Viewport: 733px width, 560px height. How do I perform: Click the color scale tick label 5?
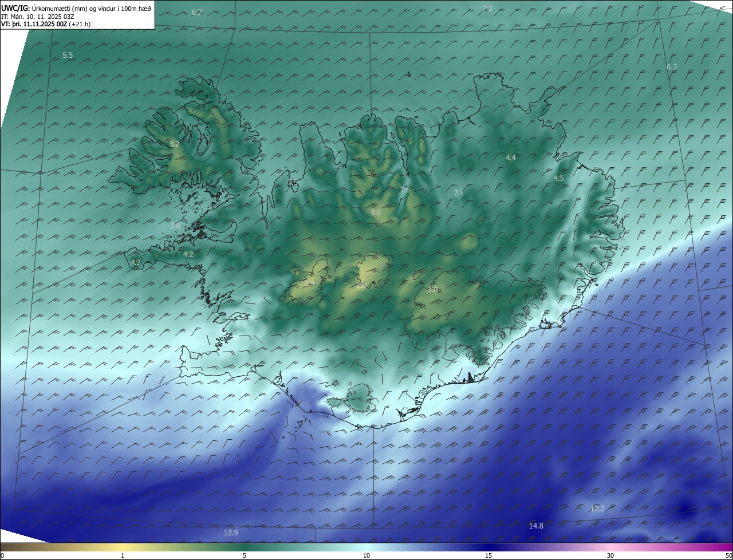tap(245, 555)
